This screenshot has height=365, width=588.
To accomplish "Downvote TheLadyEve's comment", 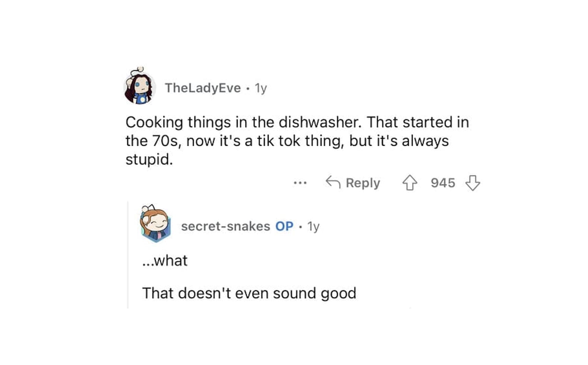I will tap(472, 183).
